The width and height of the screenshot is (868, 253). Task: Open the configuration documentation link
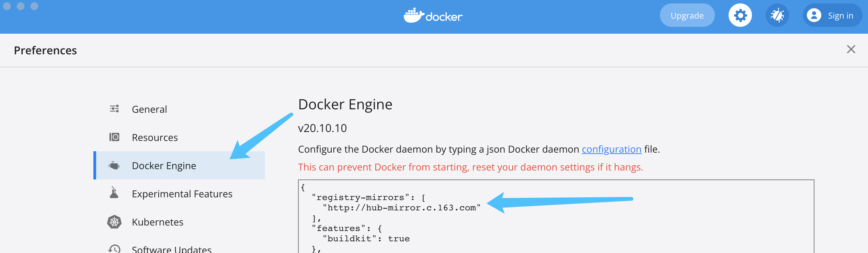[x=612, y=149]
